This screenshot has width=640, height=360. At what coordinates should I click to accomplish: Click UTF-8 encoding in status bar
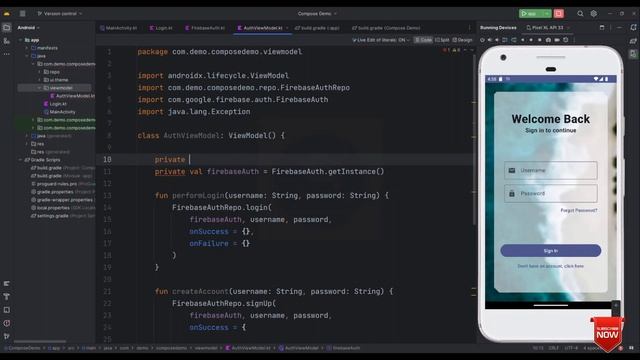coord(571,348)
